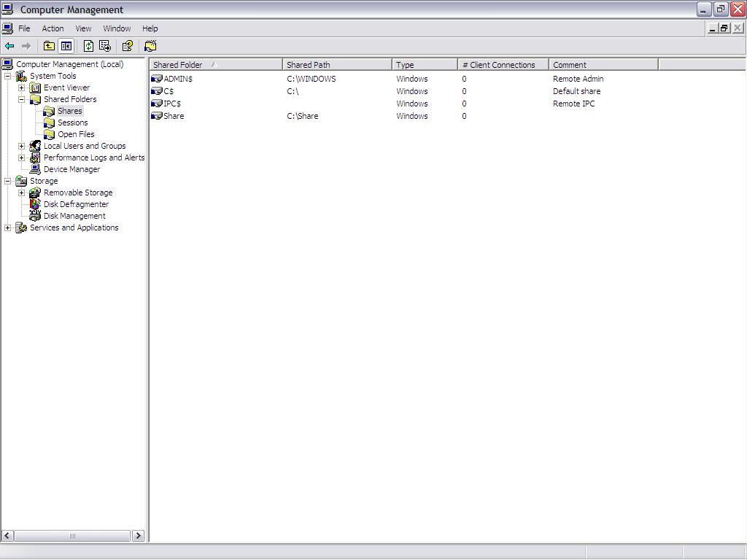The height and width of the screenshot is (560, 747).
Task: Click the console tree scrollbar right arrow
Action: click(x=138, y=536)
